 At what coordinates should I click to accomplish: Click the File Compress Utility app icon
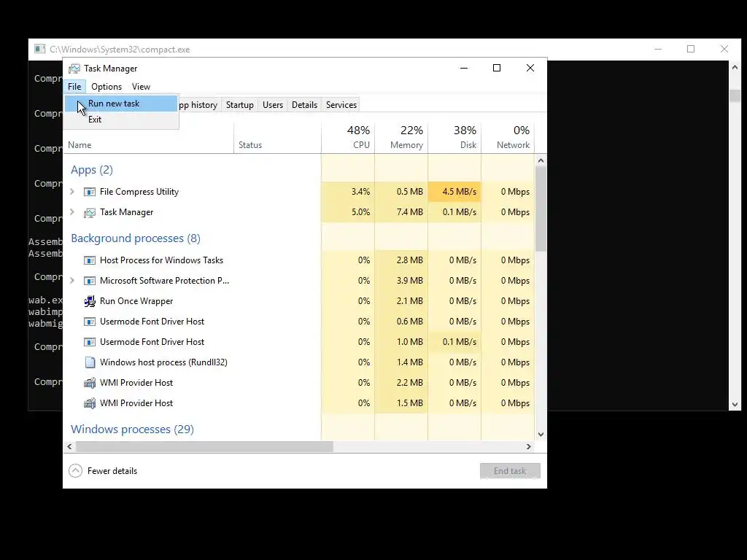pyautogui.click(x=90, y=192)
